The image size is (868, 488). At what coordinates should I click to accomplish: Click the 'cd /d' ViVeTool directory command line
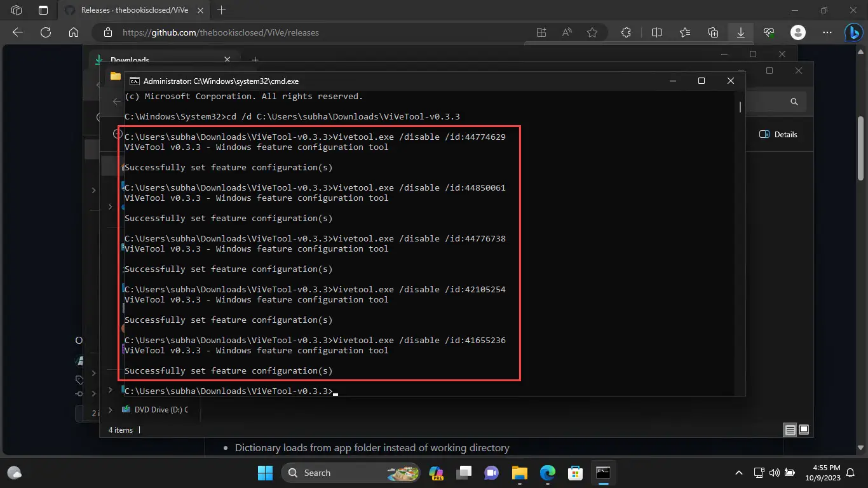click(x=292, y=116)
